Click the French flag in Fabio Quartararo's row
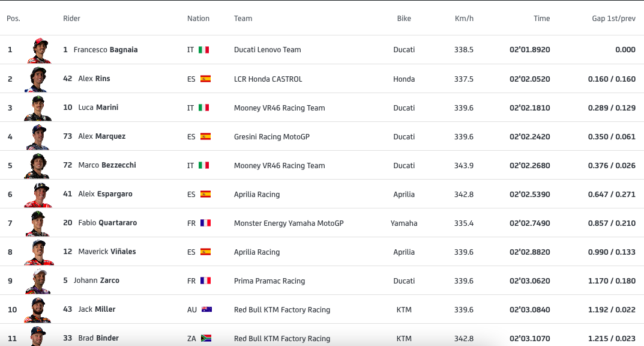The width and height of the screenshot is (644, 346). pyautogui.click(x=205, y=223)
